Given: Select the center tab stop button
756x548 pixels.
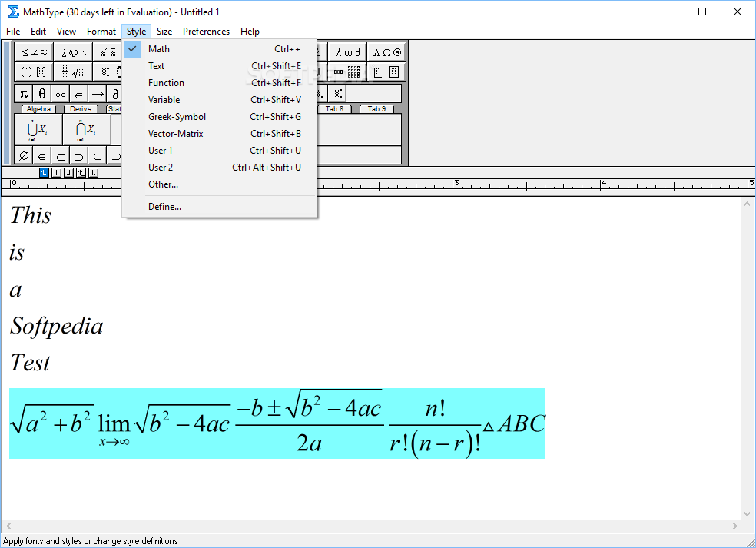Looking at the screenshot, I should (x=56, y=172).
